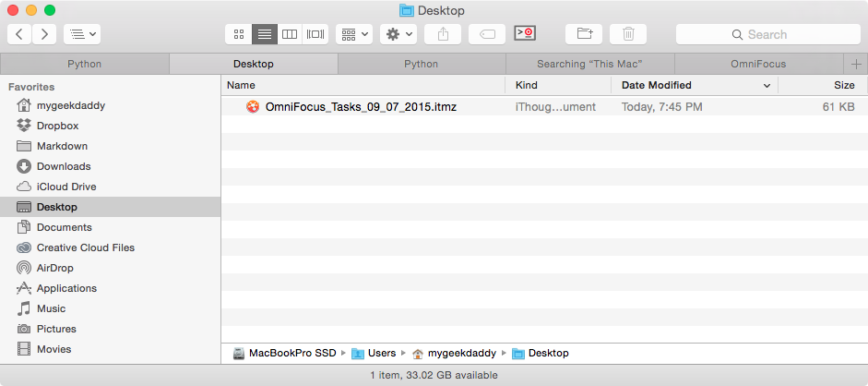Add a new tab with plus button

point(856,64)
